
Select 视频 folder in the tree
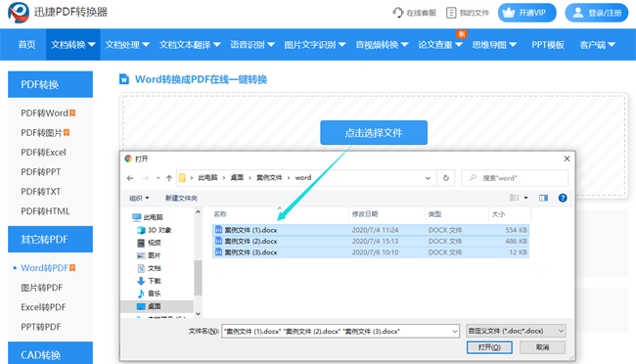pos(149,243)
